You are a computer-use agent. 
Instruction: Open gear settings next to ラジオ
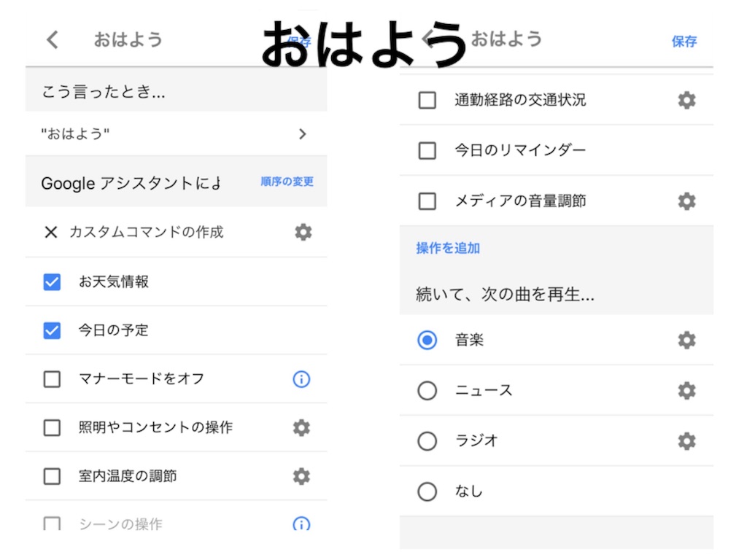click(686, 441)
